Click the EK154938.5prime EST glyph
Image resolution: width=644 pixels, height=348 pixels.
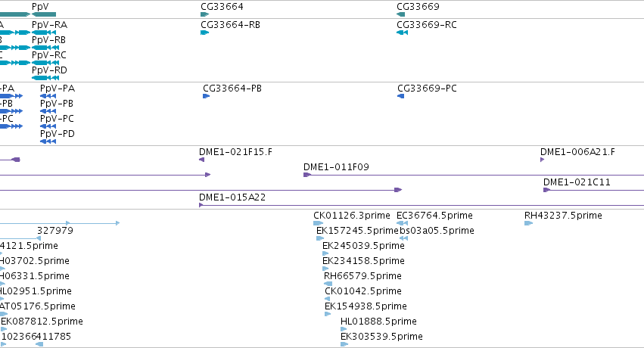[x=328, y=314]
